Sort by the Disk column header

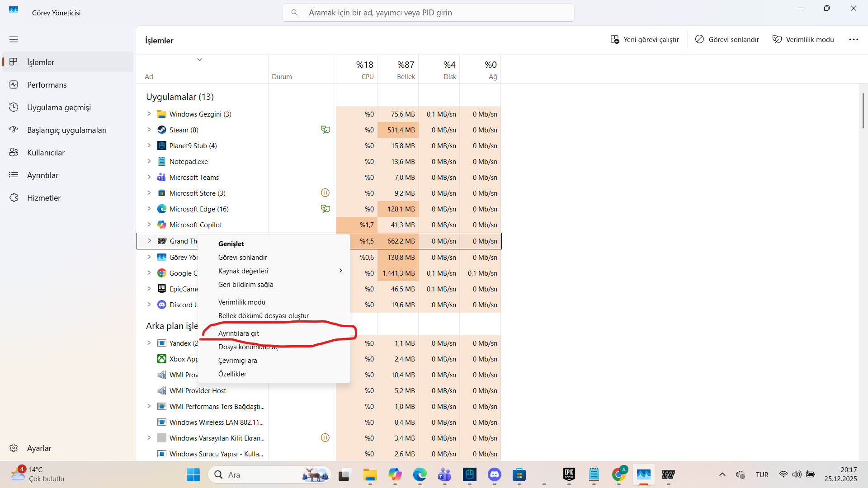click(x=439, y=69)
